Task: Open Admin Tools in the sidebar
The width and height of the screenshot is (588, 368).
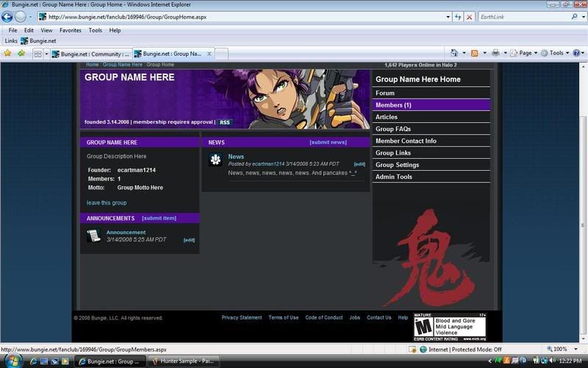Action: pyautogui.click(x=394, y=177)
